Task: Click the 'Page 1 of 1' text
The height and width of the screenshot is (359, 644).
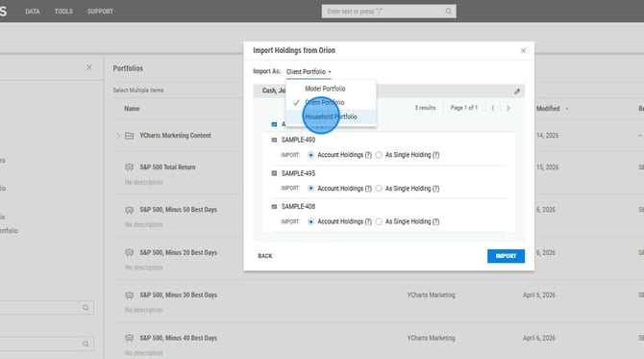Action: pyautogui.click(x=463, y=108)
